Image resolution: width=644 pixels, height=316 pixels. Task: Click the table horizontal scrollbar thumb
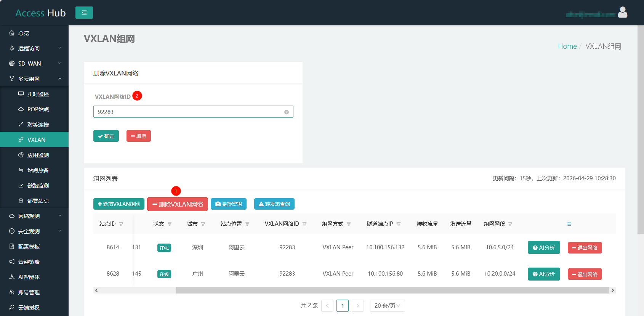point(392,290)
